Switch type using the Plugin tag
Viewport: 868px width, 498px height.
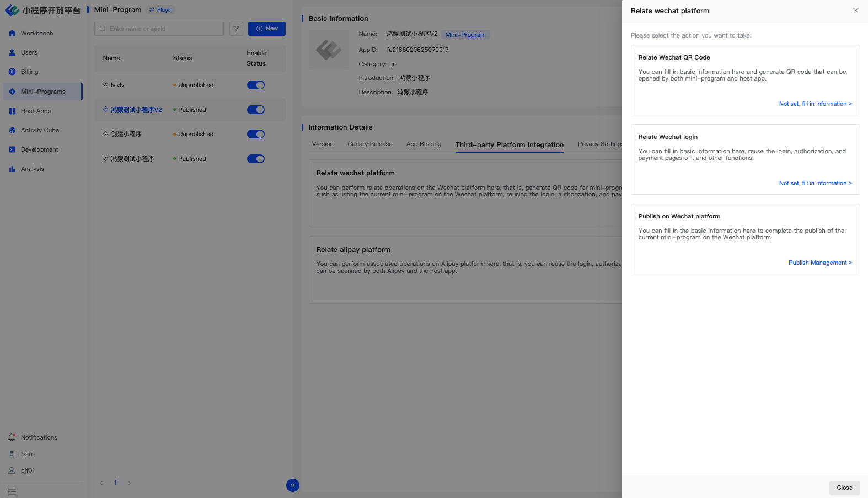[x=160, y=10]
